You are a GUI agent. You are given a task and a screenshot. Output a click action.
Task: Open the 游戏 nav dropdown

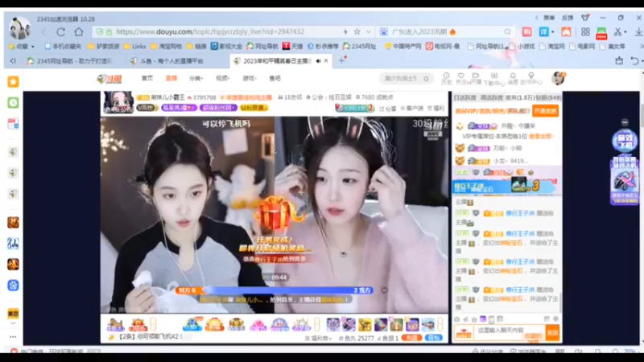[x=250, y=78]
